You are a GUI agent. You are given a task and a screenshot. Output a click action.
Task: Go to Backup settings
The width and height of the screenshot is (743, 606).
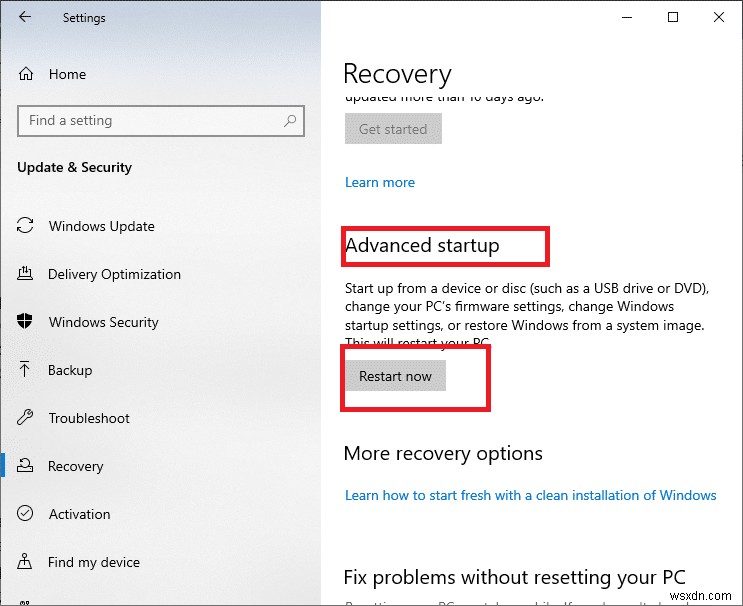point(70,370)
